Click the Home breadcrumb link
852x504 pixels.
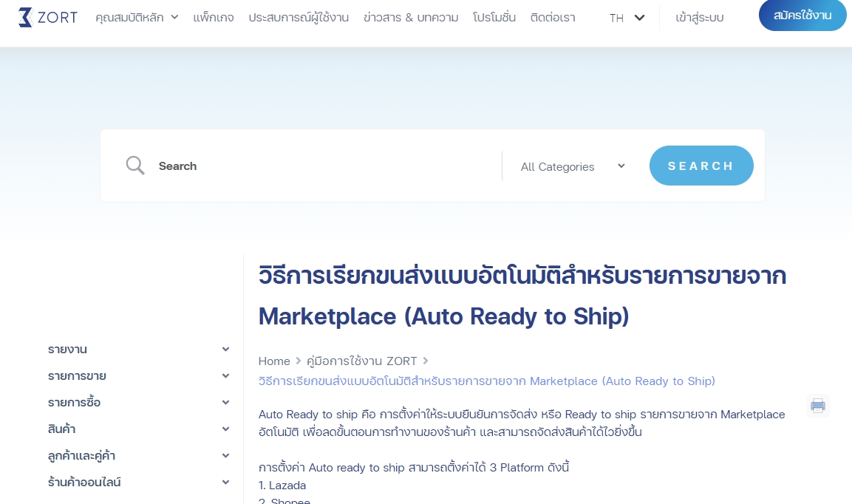click(274, 361)
